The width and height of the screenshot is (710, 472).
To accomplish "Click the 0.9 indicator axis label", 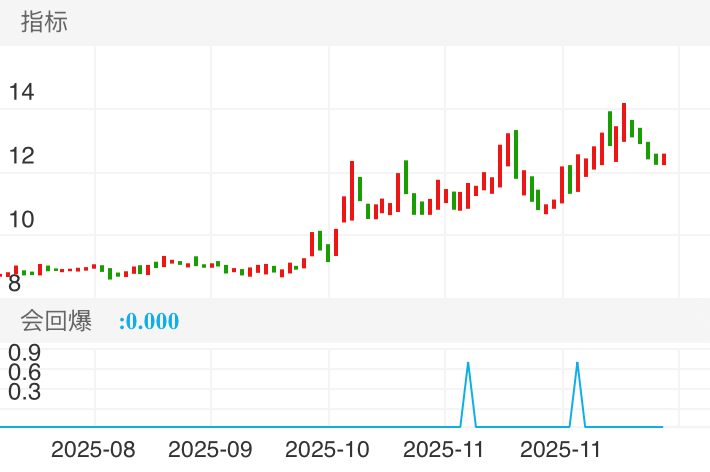I will (24, 352).
